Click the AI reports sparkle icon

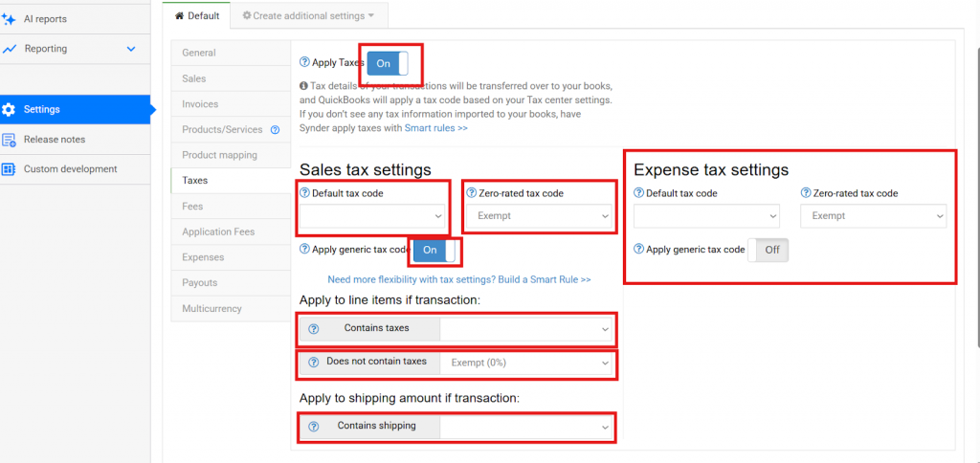coord(9,19)
